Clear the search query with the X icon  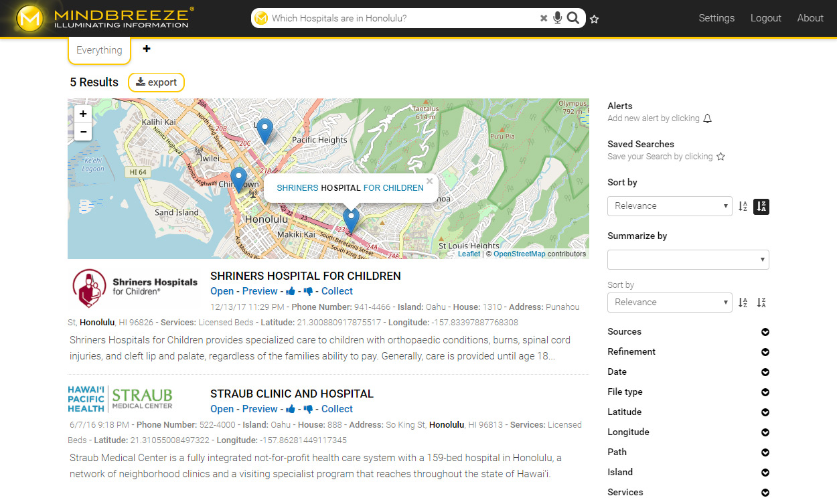544,18
